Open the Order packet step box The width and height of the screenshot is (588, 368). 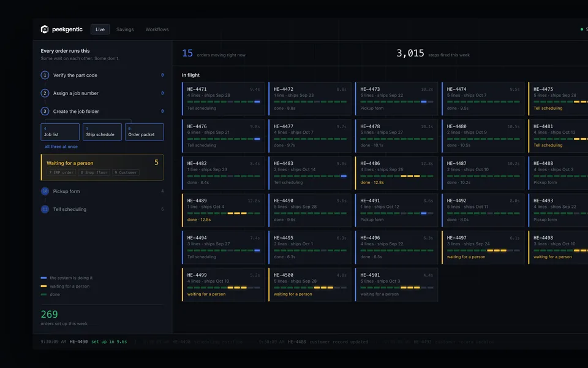click(145, 132)
